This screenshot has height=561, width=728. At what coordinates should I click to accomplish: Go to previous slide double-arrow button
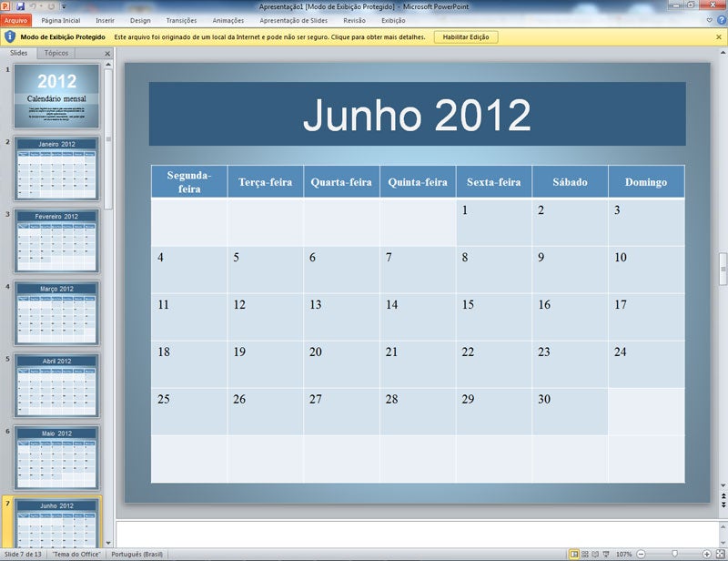723,496
